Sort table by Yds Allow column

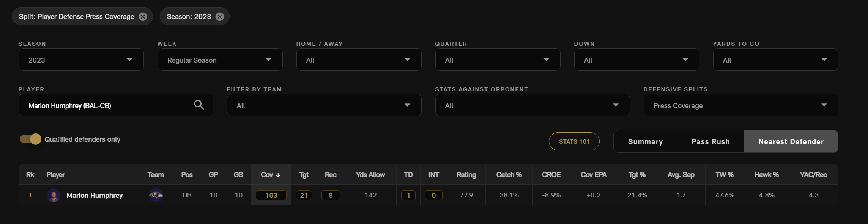(x=370, y=175)
